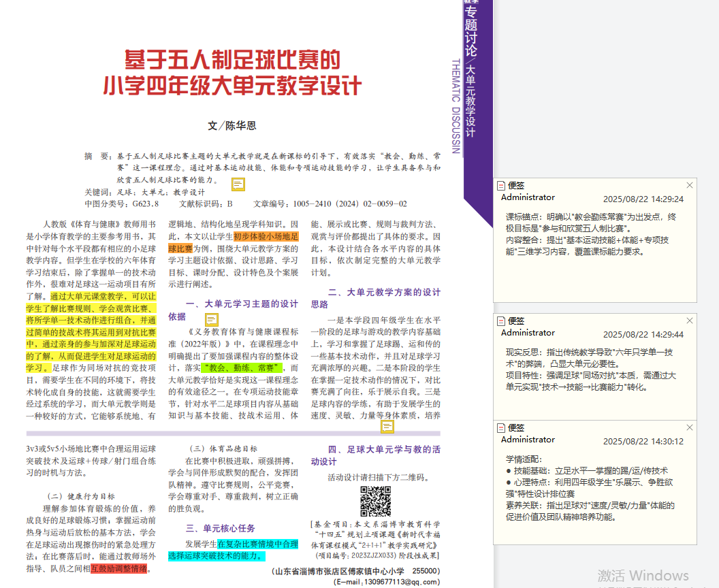Click the abstract label 摘 要
The image size is (719, 588).
pyautogui.click(x=97, y=157)
